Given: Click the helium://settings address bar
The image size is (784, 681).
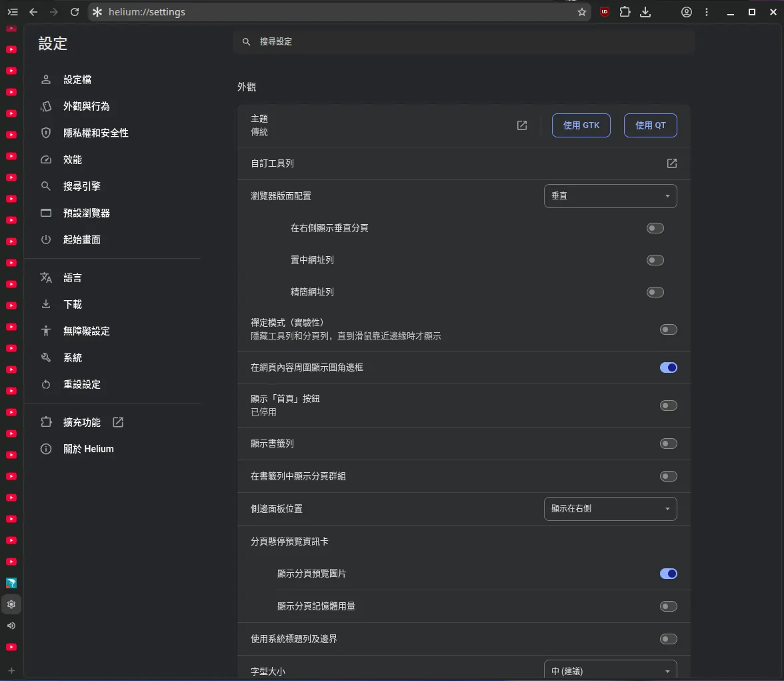Looking at the screenshot, I should [x=340, y=12].
